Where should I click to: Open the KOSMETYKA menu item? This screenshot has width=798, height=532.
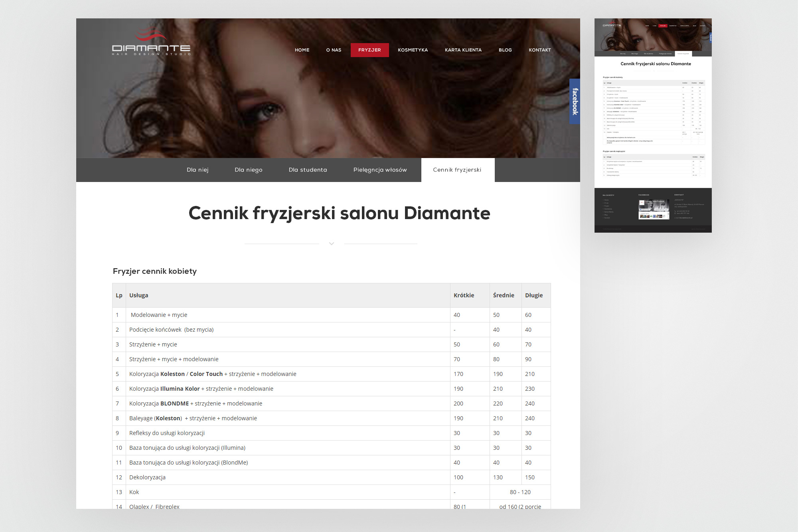[x=413, y=50]
